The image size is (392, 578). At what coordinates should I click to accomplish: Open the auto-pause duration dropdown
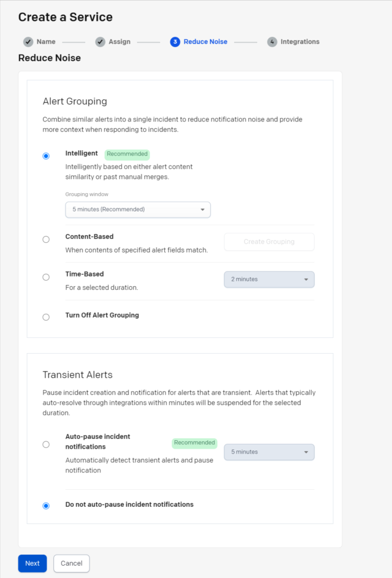click(269, 451)
